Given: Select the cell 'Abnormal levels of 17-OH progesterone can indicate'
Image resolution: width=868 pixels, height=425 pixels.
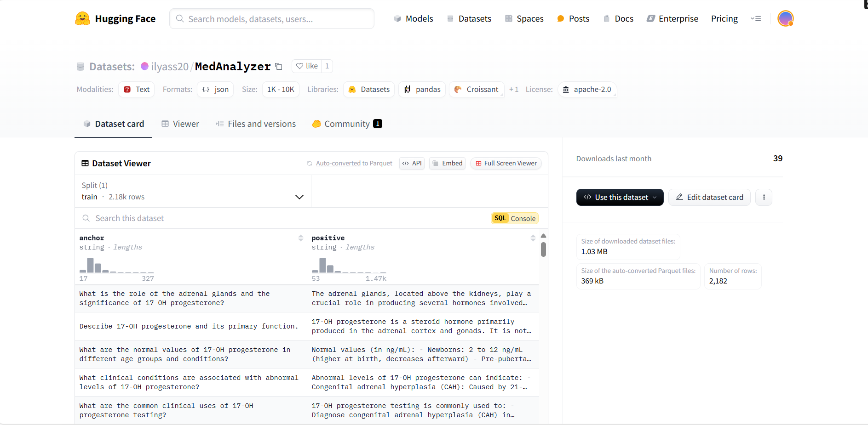Looking at the screenshot, I should coord(423,382).
